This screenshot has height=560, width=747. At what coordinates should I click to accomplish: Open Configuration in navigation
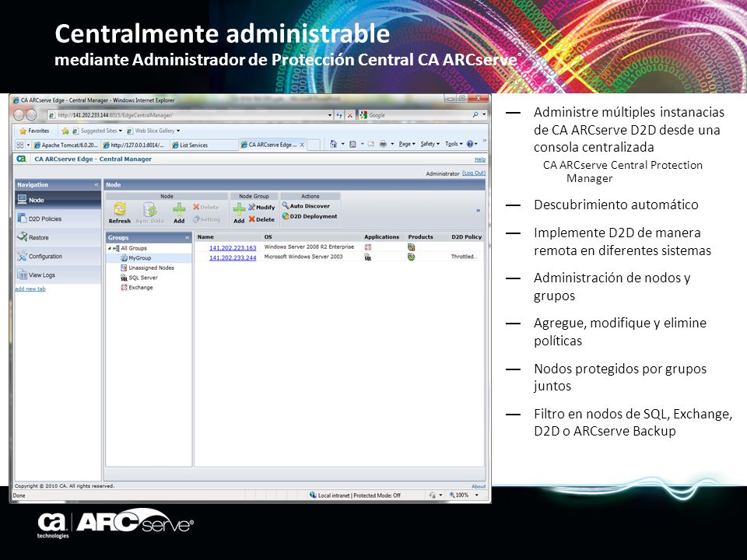click(x=58, y=256)
